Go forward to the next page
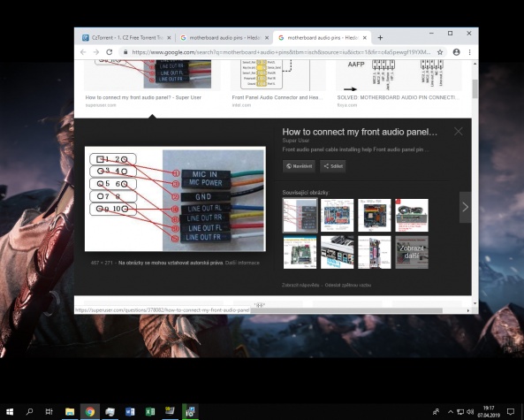 [96, 52]
